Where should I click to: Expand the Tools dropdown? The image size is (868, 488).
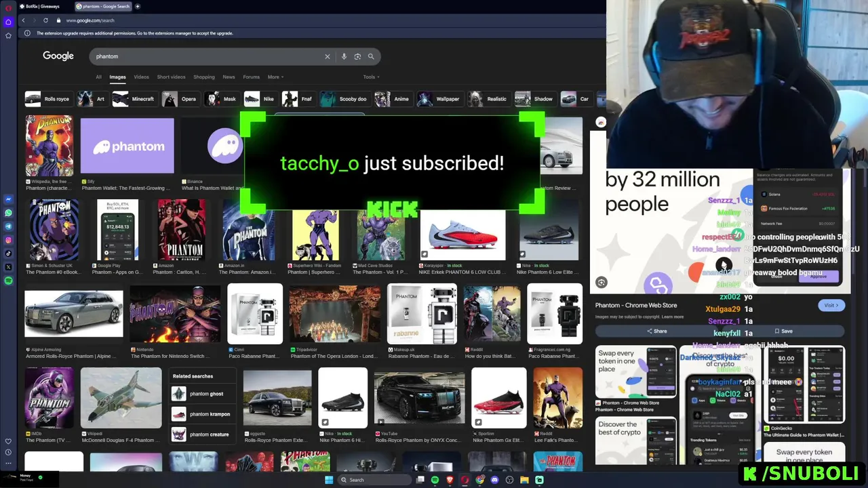click(x=371, y=77)
